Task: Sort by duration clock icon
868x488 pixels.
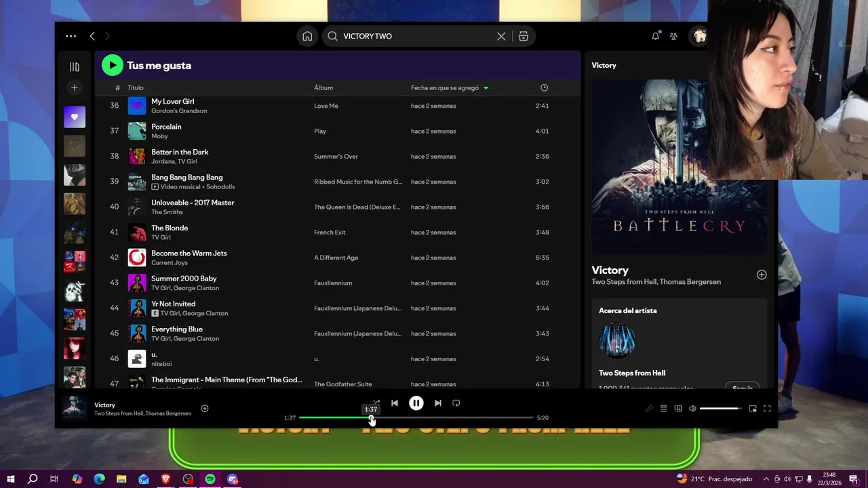Action: pos(544,87)
